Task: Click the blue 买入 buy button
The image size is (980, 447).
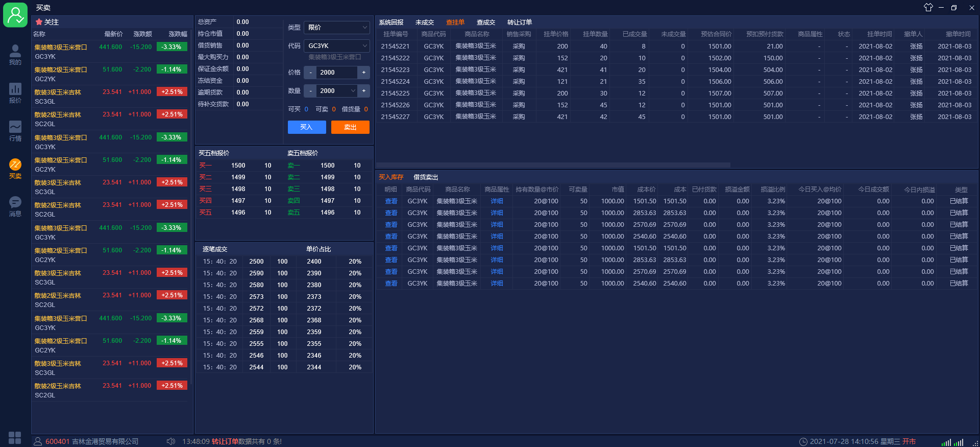Action: pos(307,127)
